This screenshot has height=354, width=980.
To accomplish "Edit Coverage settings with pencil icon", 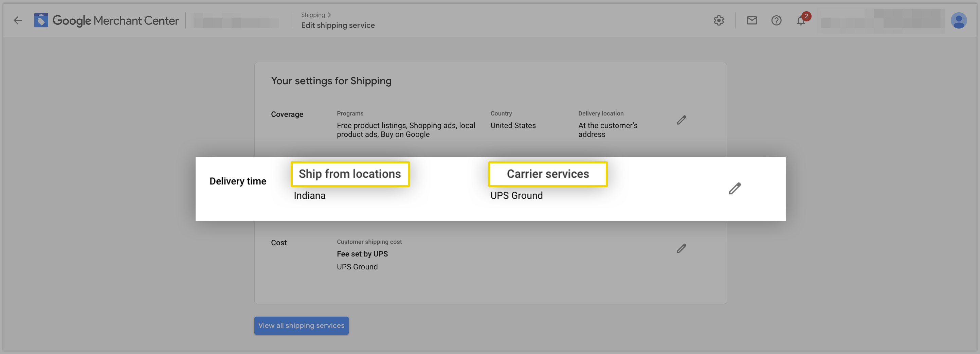I will point(682,120).
